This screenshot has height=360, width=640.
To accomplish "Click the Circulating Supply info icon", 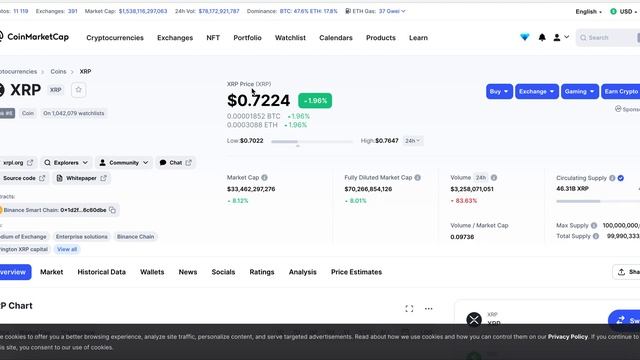I will (x=612, y=178).
